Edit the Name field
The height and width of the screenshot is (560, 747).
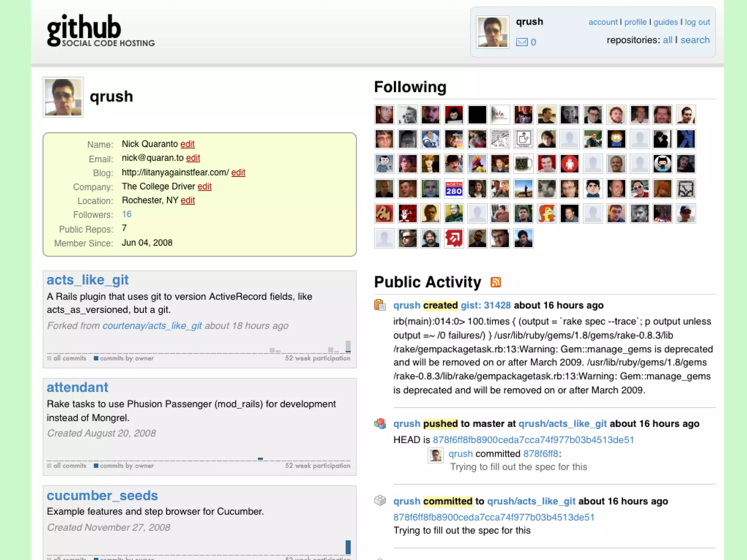(x=187, y=144)
